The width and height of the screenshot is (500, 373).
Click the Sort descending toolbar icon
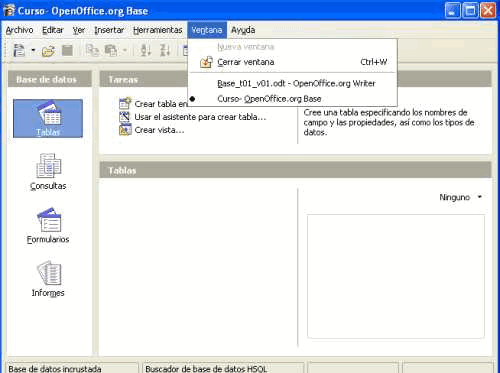tap(165, 50)
